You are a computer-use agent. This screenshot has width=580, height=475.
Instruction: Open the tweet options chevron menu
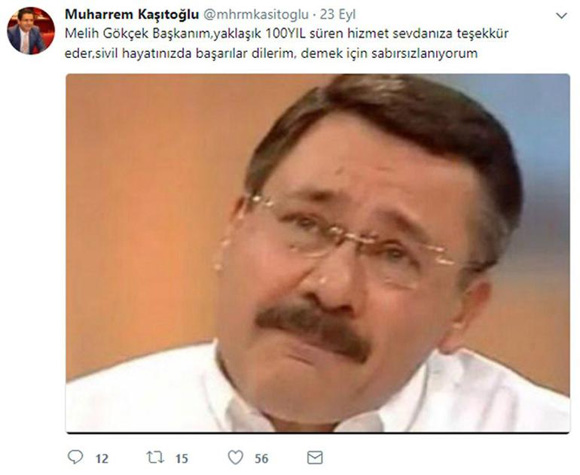point(562,16)
